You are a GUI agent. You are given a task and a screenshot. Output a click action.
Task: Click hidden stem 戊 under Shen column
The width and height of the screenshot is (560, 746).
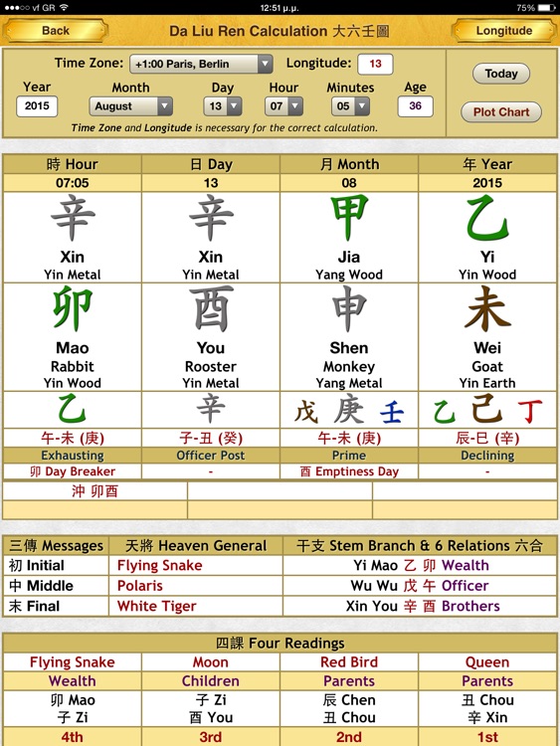tap(306, 412)
